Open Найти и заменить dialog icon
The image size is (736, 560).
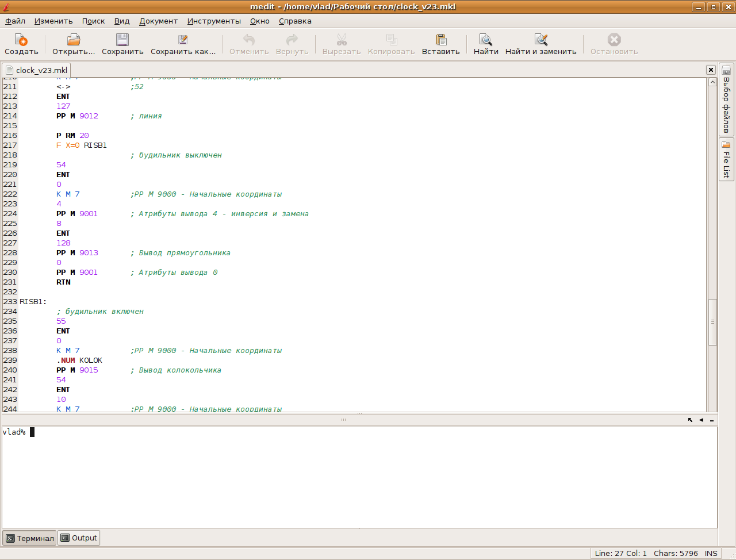(x=540, y=40)
